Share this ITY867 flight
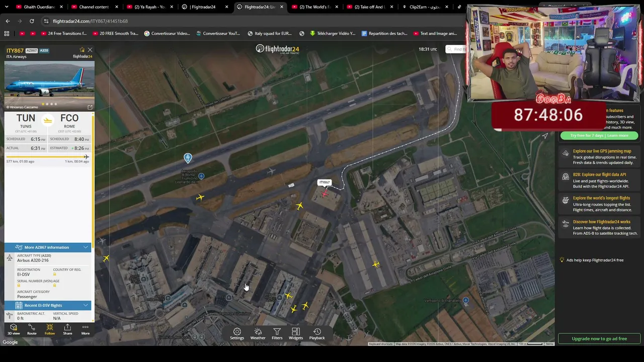 coord(67,329)
